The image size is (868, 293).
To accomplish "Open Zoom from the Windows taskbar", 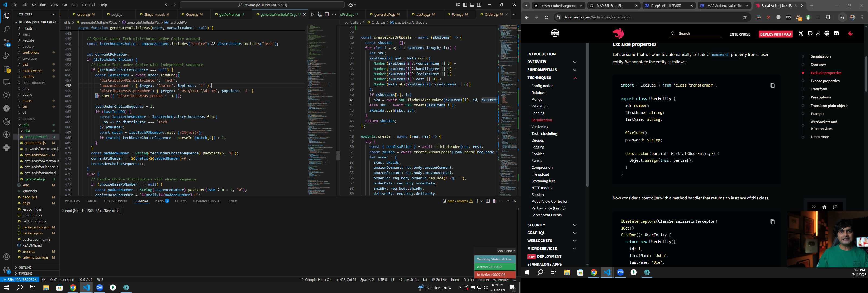I will 99,288.
